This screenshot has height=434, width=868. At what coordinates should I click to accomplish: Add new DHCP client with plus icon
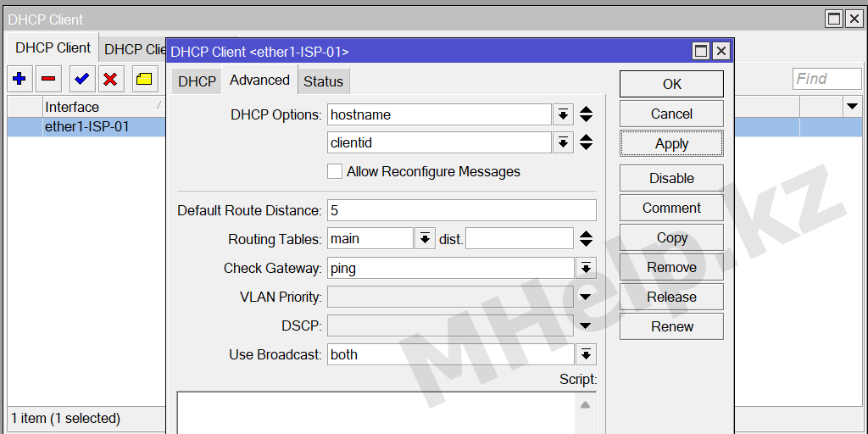click(20, 79)
